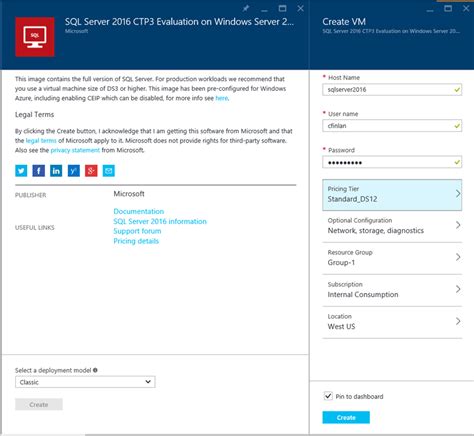Open the Resource Group Group-1 selector
474x436 pixels.
[392, 258]
